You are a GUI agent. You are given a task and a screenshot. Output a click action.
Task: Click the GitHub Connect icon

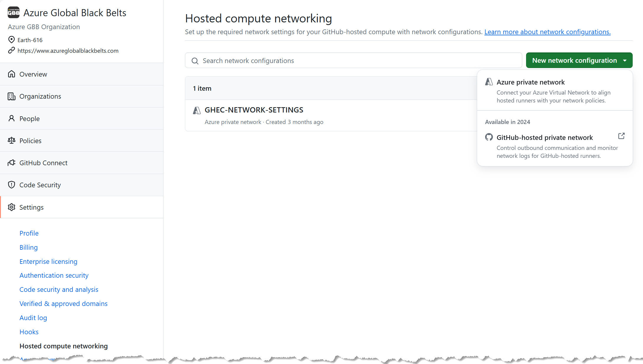[x=11, y=163]
